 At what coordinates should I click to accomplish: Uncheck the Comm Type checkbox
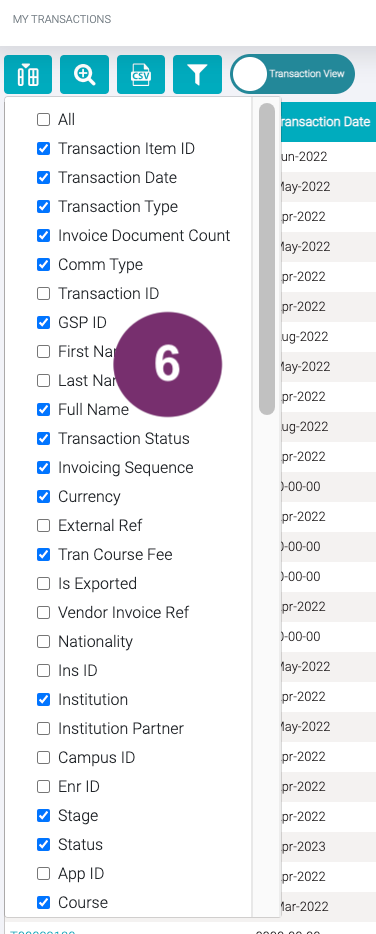(43, 264)
